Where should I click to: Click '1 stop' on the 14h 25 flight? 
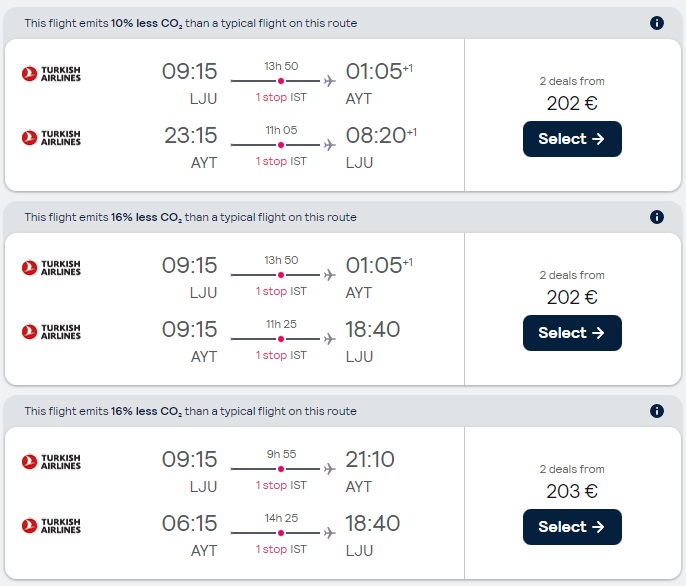click(271, 549)
